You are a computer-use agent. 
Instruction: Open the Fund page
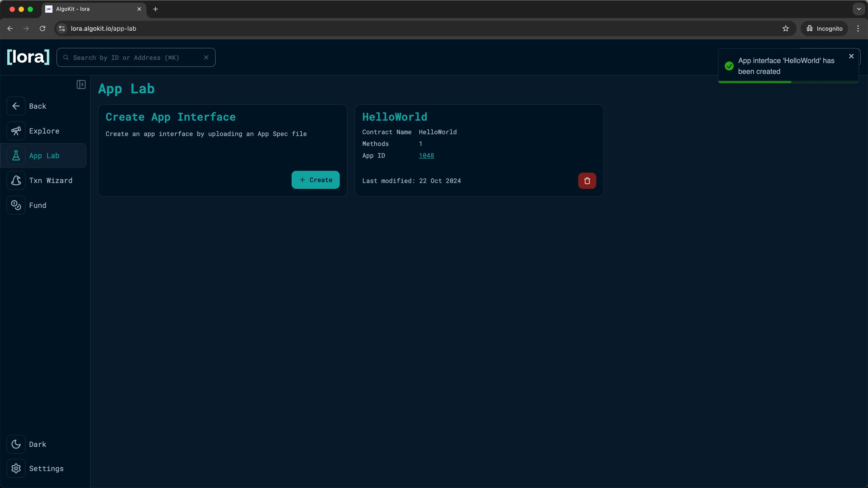point(37,205)
